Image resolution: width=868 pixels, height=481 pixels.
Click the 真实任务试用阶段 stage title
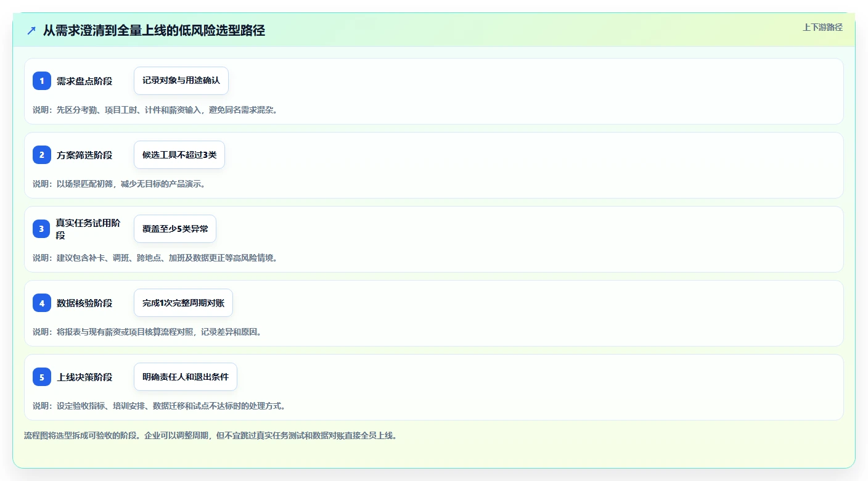[x=88, y=229]
